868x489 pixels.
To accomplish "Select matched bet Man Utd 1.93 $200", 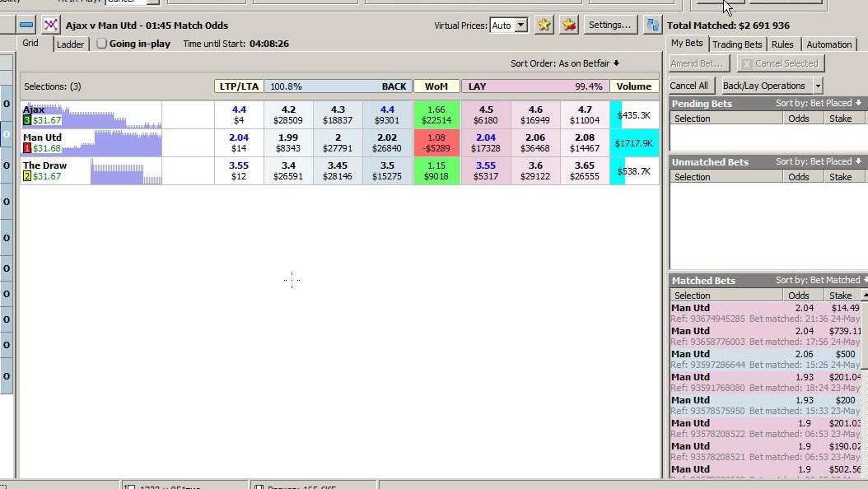I will (x=766, y=405).
